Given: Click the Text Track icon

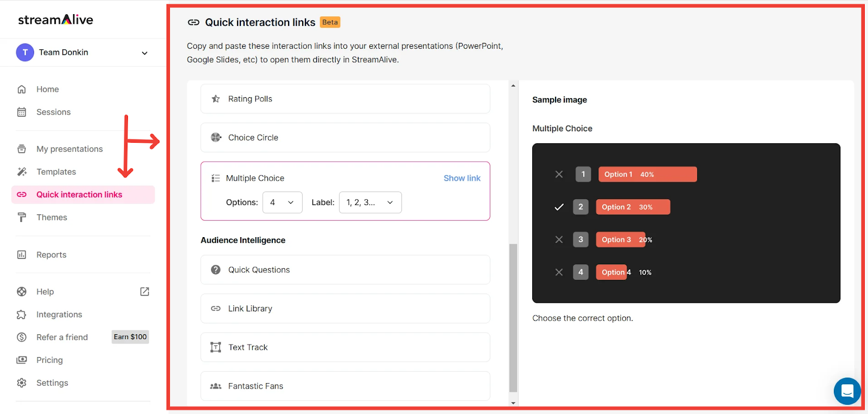Looking at the screenshot, I should click(216, 347).
